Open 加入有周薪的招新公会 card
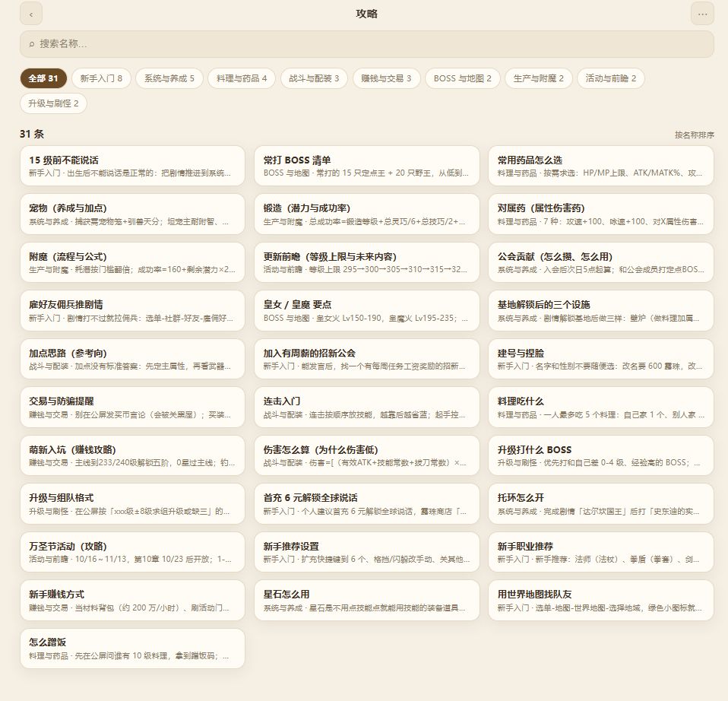This screenshot has width=728, height=701. (367, 359)
